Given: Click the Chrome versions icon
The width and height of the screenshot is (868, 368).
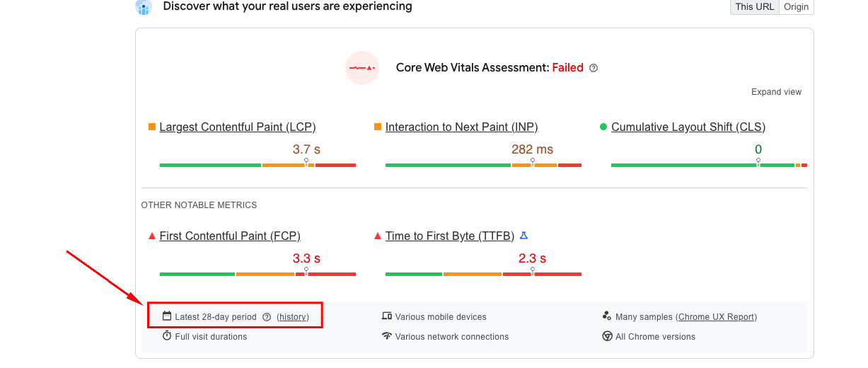Looking at the screenshot, I should 607,336.
